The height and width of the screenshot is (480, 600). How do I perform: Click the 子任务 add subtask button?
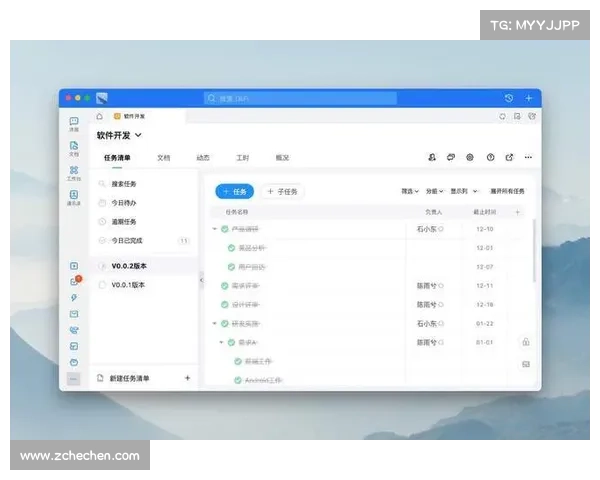283,191
